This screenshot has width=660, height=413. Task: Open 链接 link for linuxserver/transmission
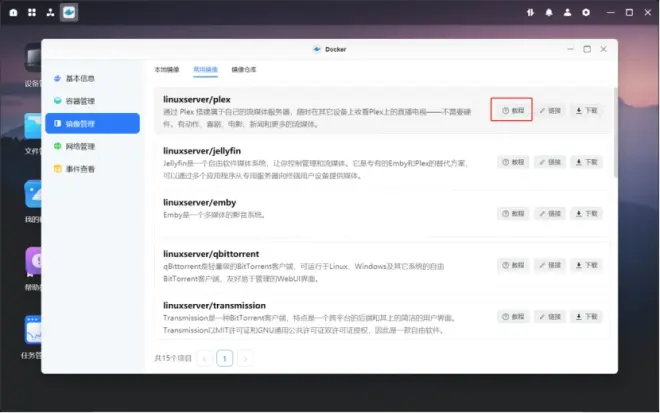550,317
